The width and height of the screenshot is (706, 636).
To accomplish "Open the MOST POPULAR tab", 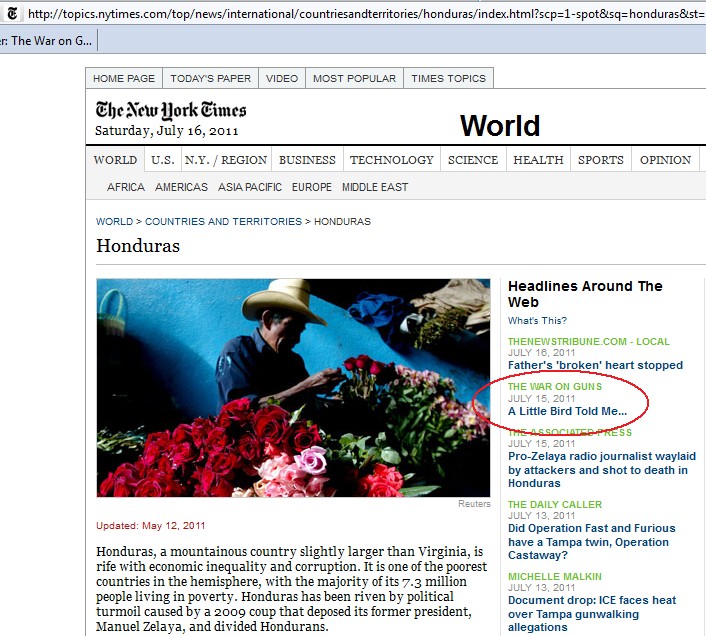I will [x=354, y=78].
